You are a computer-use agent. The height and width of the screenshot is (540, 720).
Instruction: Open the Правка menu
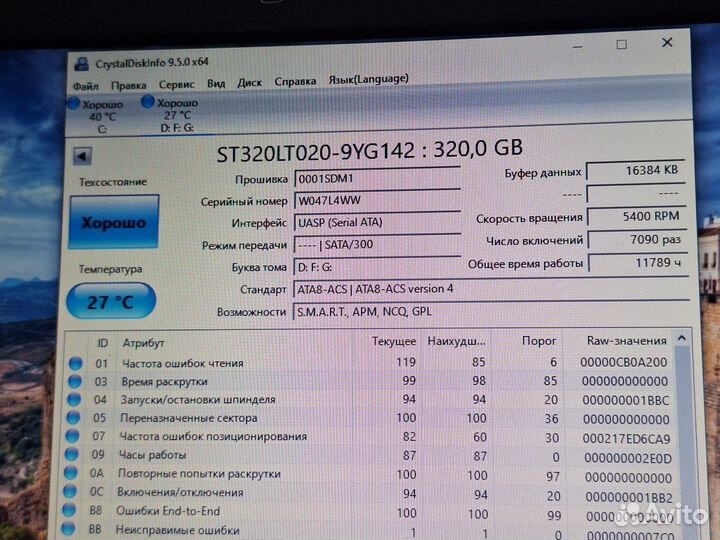click(129, 85)
